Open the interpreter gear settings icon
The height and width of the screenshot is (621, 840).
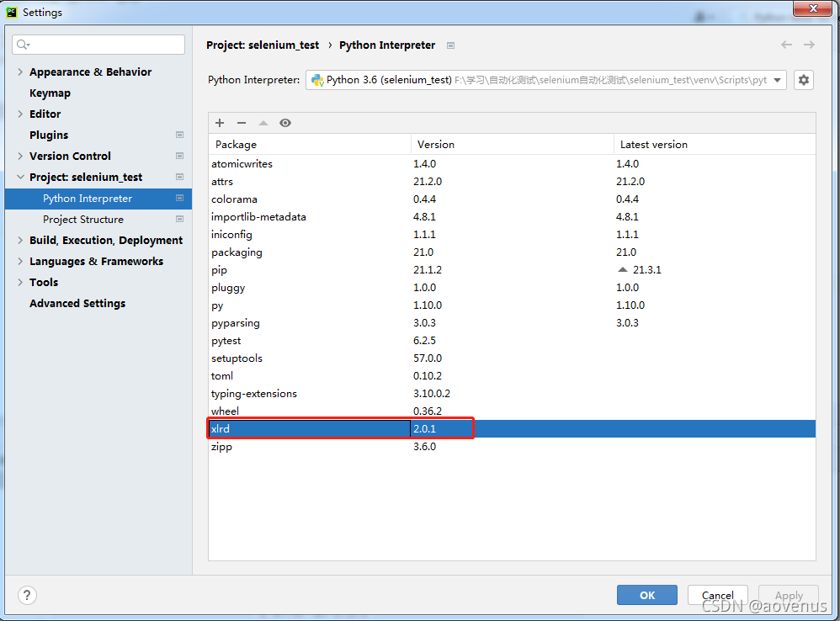[x=804, y=80]
